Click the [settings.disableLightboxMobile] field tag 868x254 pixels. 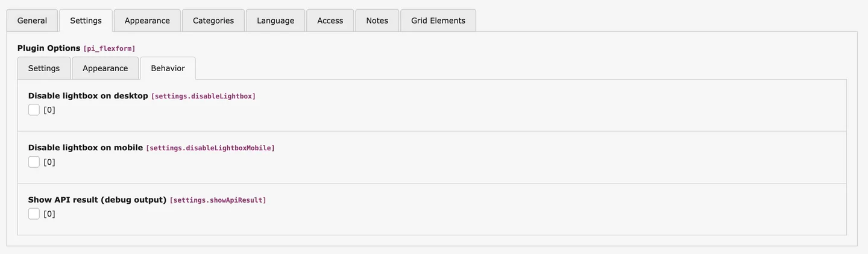(210, 148)
